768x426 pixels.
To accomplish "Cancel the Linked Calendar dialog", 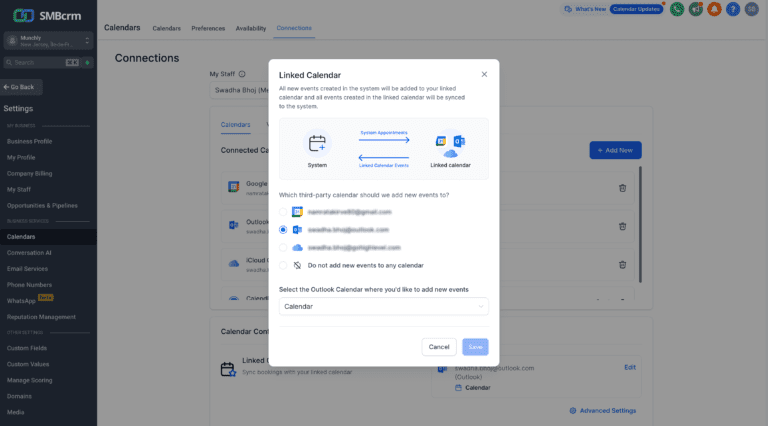I will click(439, 347).
